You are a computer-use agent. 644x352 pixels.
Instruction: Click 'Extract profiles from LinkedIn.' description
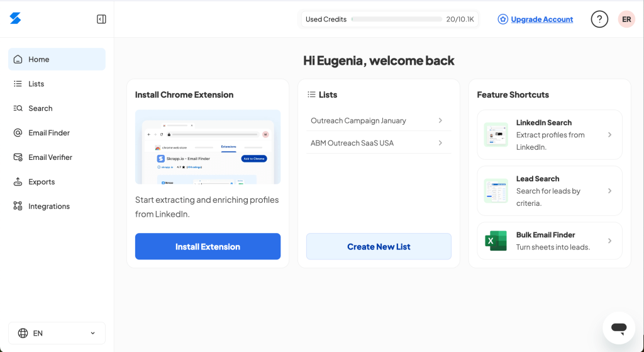pos(550,141)
